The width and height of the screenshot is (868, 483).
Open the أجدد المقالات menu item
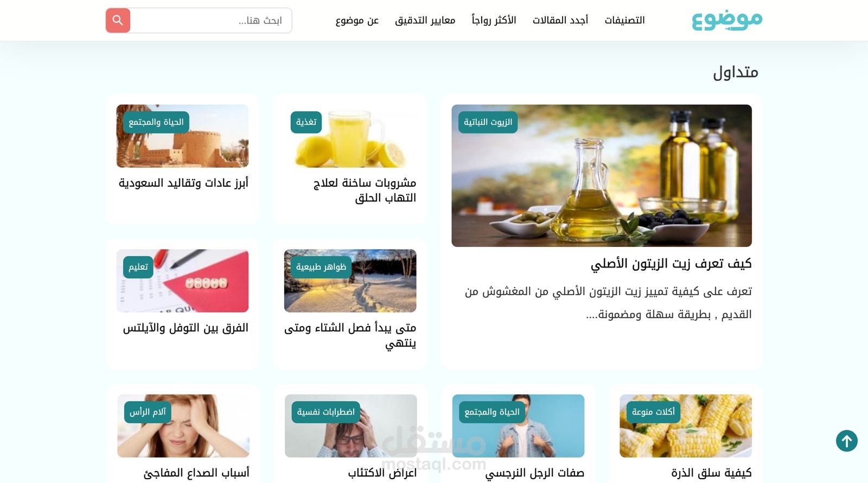560,21
